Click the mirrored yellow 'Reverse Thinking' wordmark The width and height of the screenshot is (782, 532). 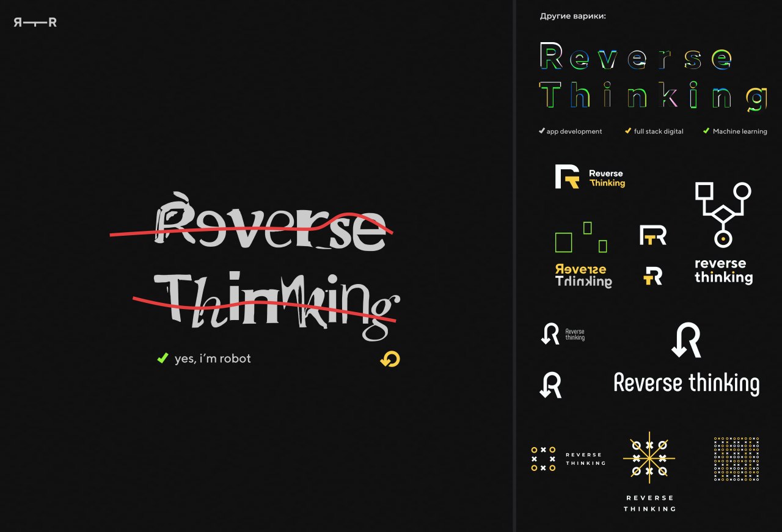pos(583,275)
